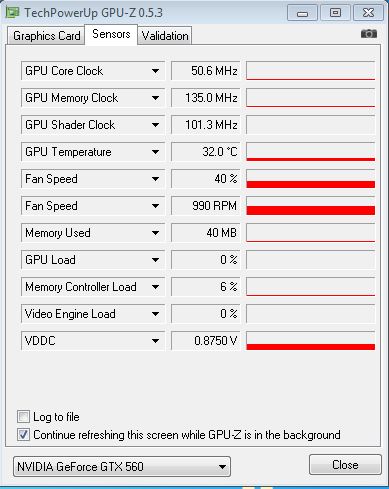Open the Fan Speed percent dropdown
Screen dimensions: 389x489
tap(155, 179)
